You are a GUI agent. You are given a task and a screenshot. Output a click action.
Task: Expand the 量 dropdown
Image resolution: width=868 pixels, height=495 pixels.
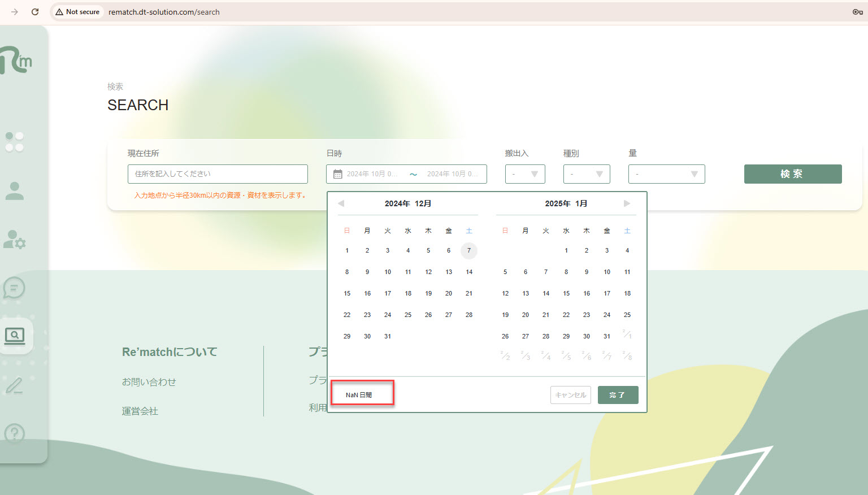pyautogui.click(x=666, y=174)
